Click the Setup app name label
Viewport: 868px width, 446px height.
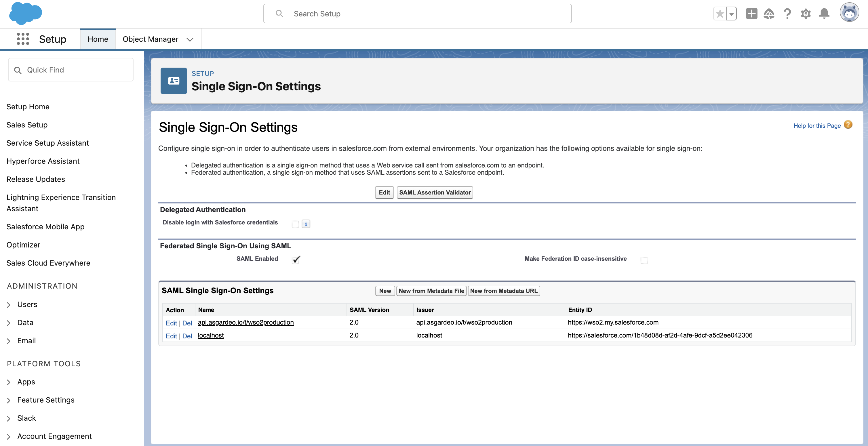tap(53, 39)
